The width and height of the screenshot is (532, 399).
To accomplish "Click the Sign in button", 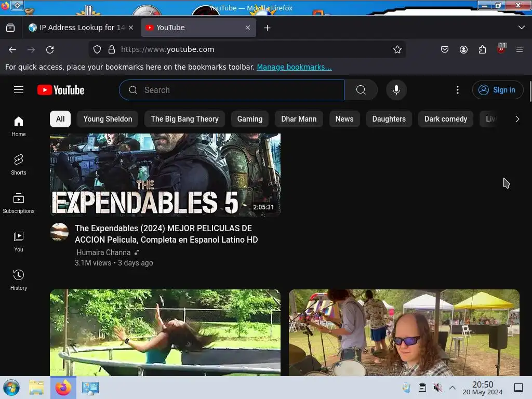I will tap(497, 90).
